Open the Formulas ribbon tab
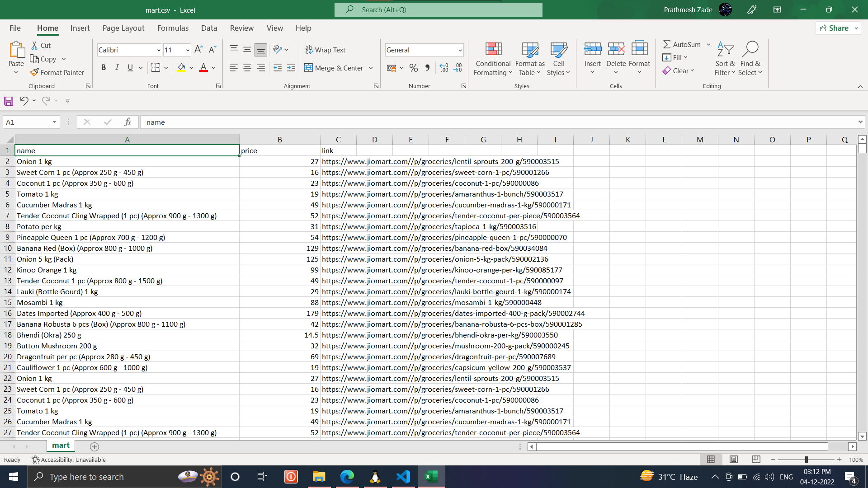 click(173, 28)
